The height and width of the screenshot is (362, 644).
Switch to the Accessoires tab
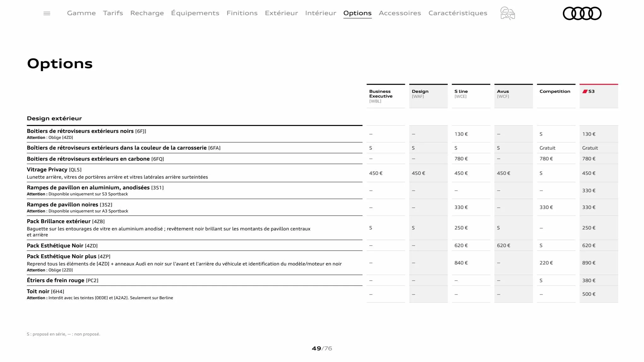click(400, 13)
